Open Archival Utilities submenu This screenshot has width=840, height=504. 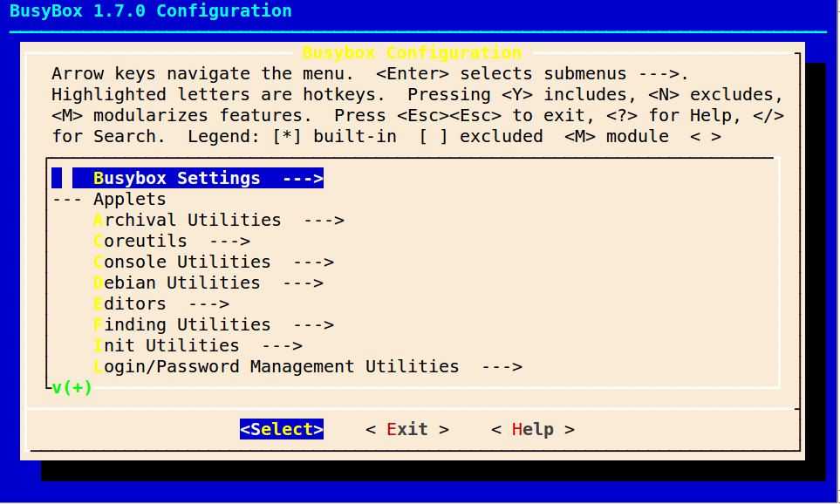(219, 220)
